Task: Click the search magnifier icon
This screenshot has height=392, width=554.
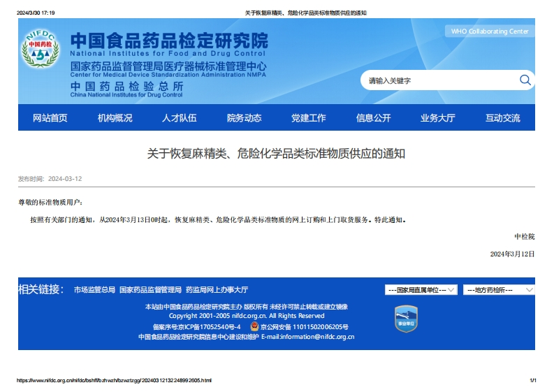Action: click(x=525, y=80)
